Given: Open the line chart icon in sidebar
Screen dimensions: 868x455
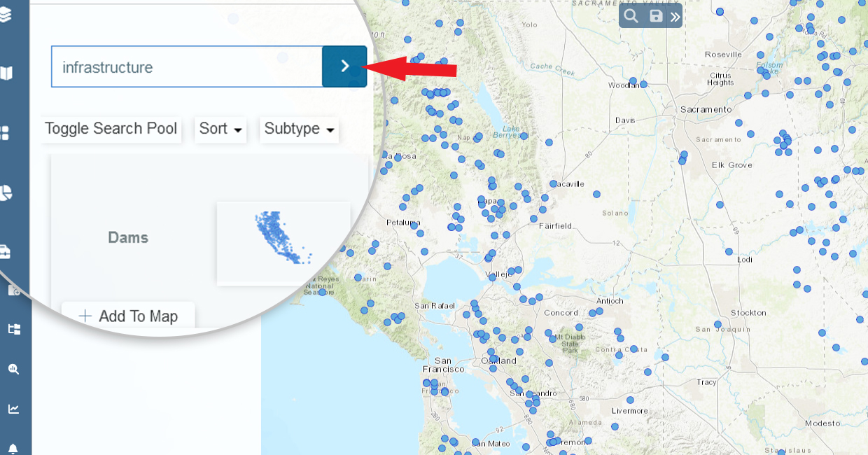Looking at the screenshot, I should point(14,409).
